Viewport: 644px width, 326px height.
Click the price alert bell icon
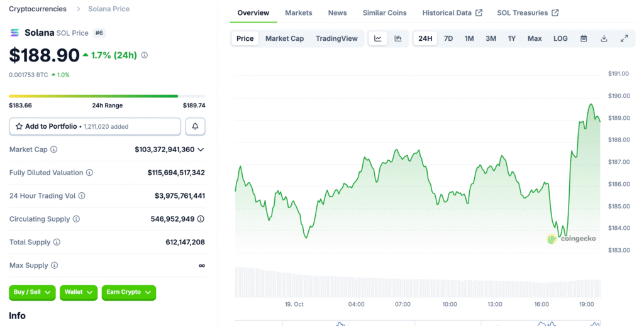pyautogui.click(x=195, y=126)
